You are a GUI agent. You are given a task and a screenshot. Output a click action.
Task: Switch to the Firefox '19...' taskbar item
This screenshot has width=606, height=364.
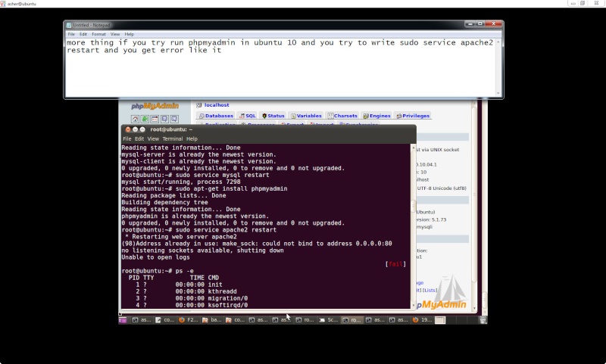pyautogui.click(x=422, y=320)
